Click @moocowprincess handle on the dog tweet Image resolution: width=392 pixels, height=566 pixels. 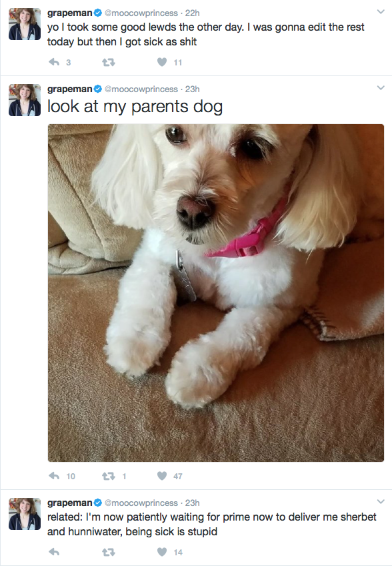pos(141,89)
